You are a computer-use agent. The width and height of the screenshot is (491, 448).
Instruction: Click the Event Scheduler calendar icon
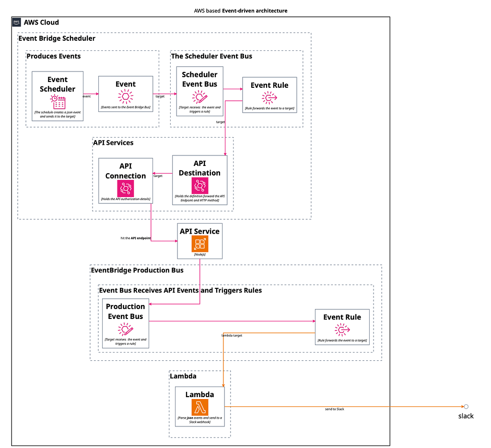pos(58,102)
